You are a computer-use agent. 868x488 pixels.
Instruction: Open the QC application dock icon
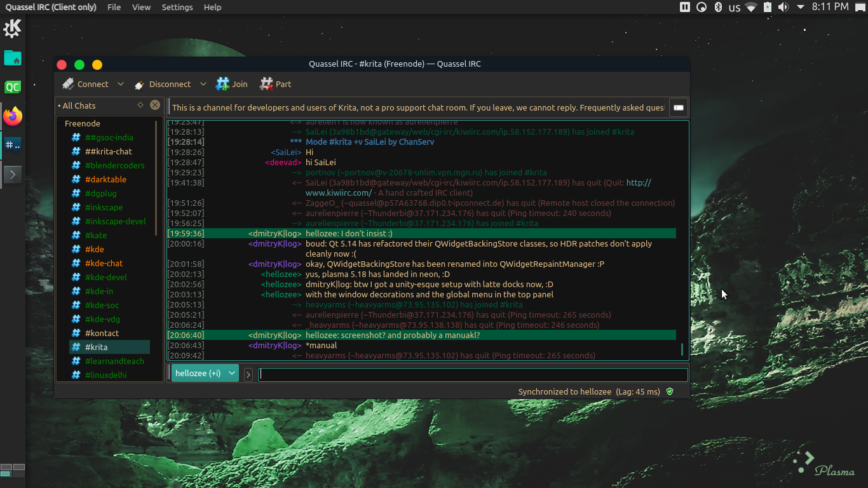13,87
